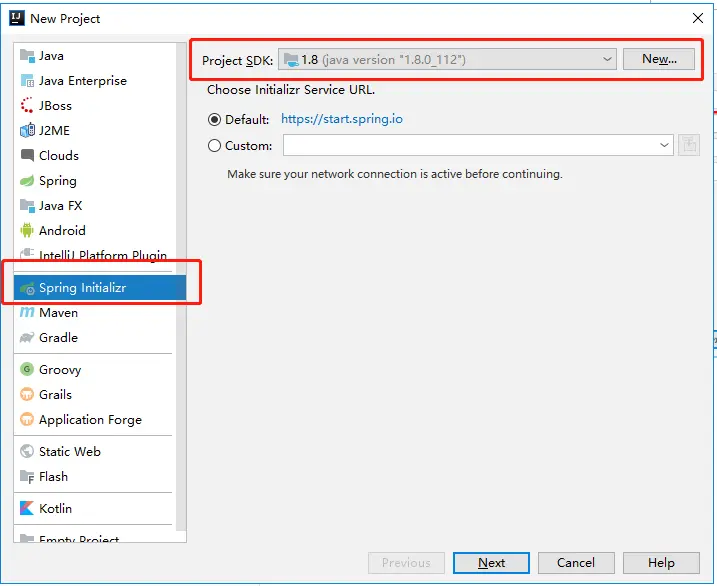The height and width of the screenshot is (586, 717).
Task: Click the Java FX folder icon
Action: (x=27, y=206)
